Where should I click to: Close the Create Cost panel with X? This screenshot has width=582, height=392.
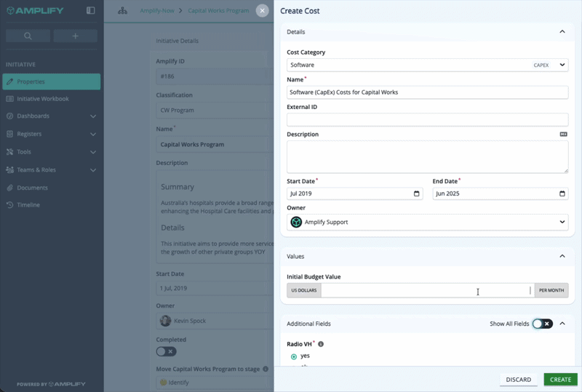tap(263, 11)
